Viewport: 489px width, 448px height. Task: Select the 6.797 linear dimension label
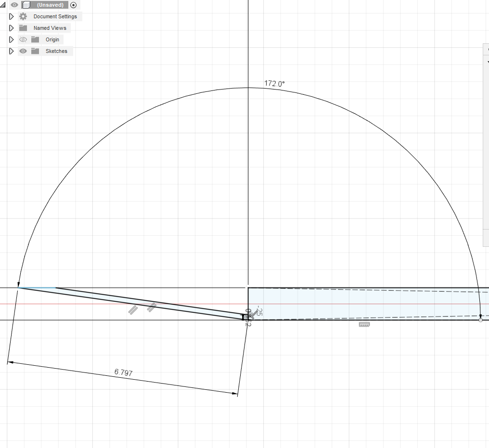point(123,371)
